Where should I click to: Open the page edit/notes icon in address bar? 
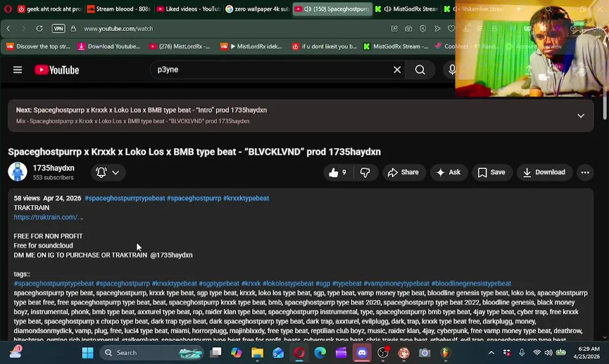[394, 29]
